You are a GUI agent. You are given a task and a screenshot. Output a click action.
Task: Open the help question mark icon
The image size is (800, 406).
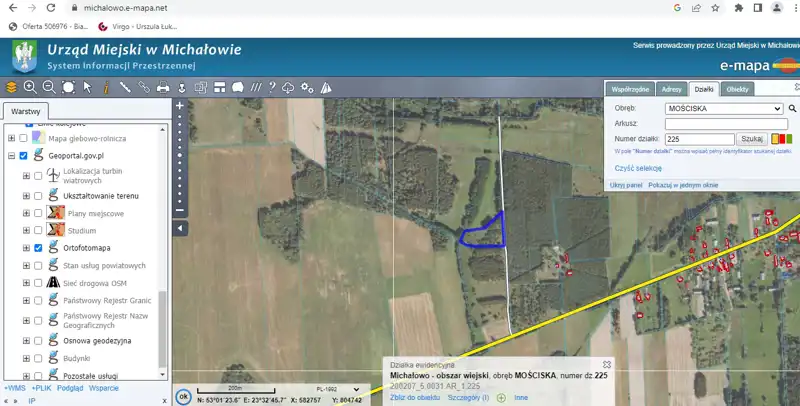pyautogui.click(x=271, y=88)
